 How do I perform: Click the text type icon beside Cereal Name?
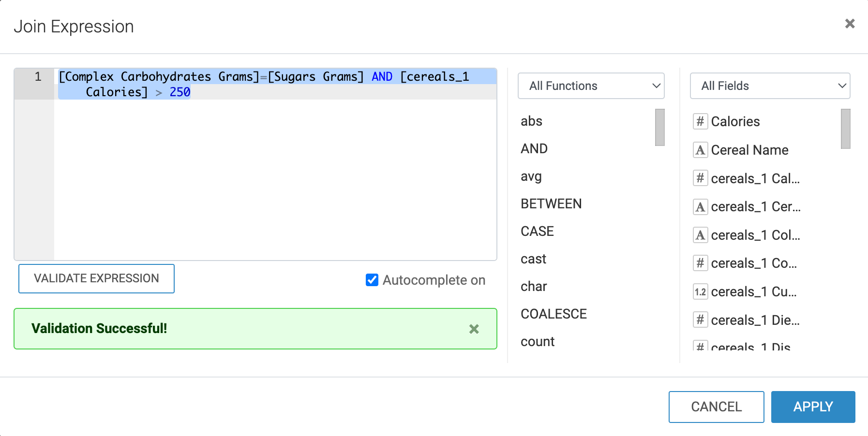700,150
